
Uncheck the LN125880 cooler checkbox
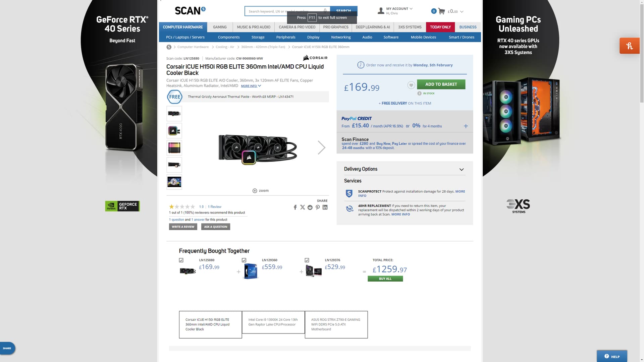tap(181, 260)
